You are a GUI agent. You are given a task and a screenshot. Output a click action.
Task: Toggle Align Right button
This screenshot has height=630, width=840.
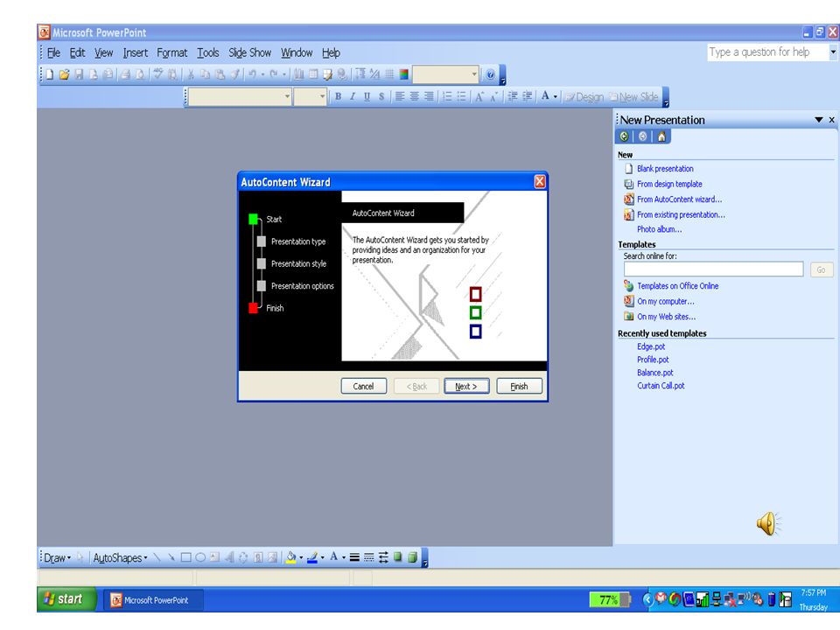coord(429,96)
